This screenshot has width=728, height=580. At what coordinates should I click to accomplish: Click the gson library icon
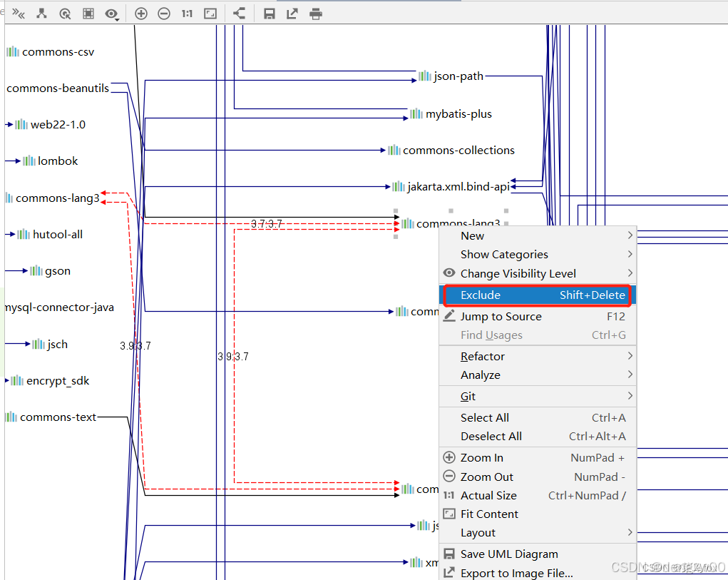(x=36, y=270)
